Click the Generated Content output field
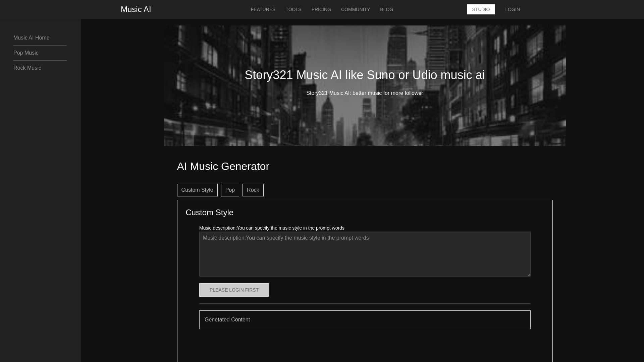This screenshot has width=644, height=362. click(365, 319)
